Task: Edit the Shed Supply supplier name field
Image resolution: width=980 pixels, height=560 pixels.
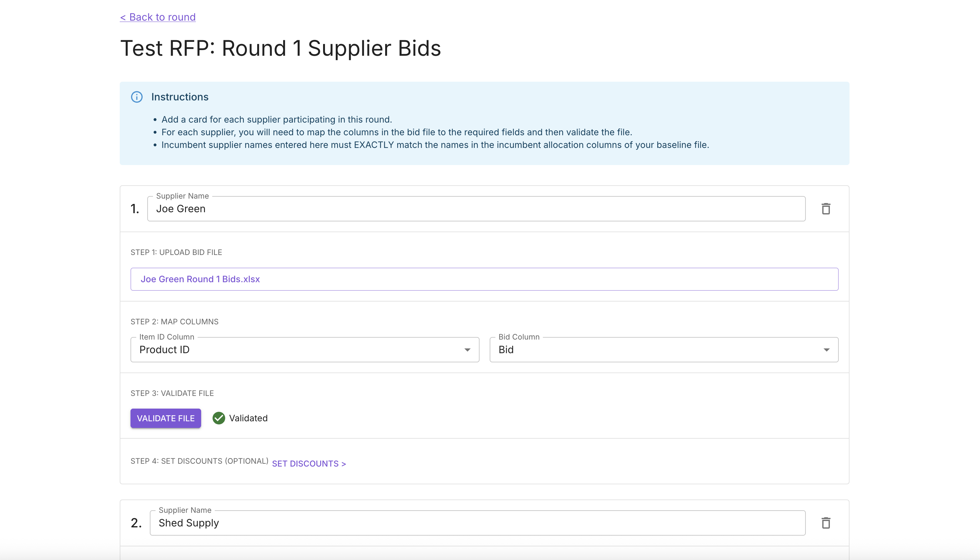Action: pos(478,523)
